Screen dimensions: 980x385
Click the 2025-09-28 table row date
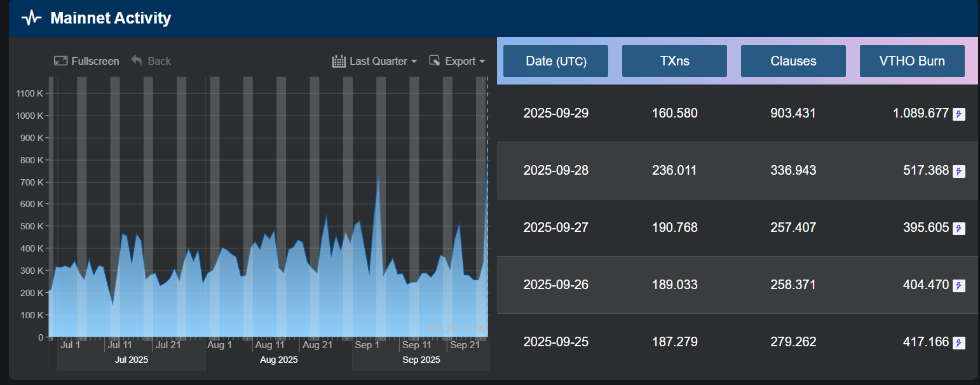tap(555, 170)
